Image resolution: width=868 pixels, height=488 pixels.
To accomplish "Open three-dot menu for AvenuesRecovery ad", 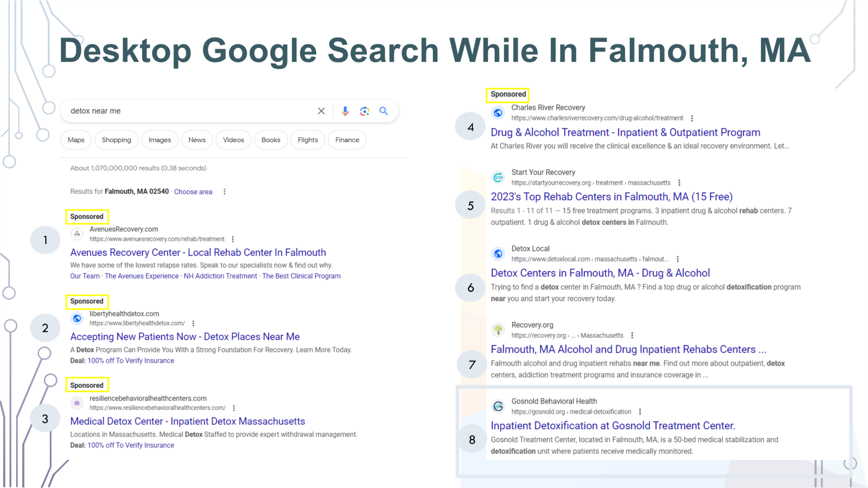I will point(233,239).
